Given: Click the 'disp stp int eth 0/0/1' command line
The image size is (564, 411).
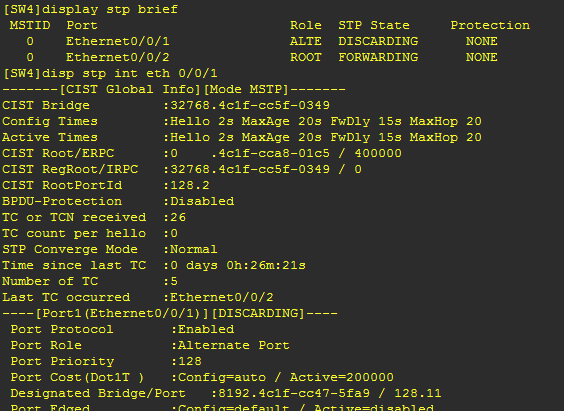Looking at the screenshot, I should coord(110,73).
